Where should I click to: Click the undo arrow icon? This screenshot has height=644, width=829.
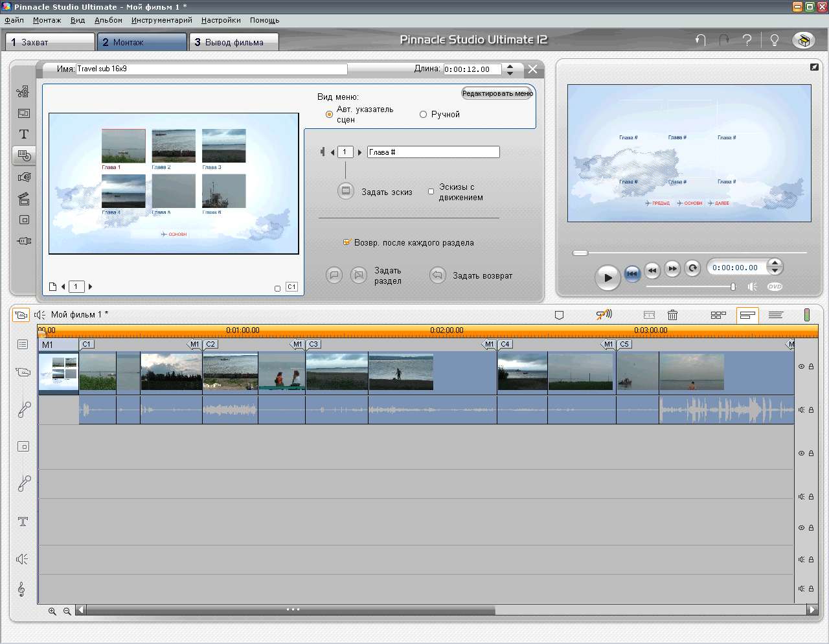(700, 40)
